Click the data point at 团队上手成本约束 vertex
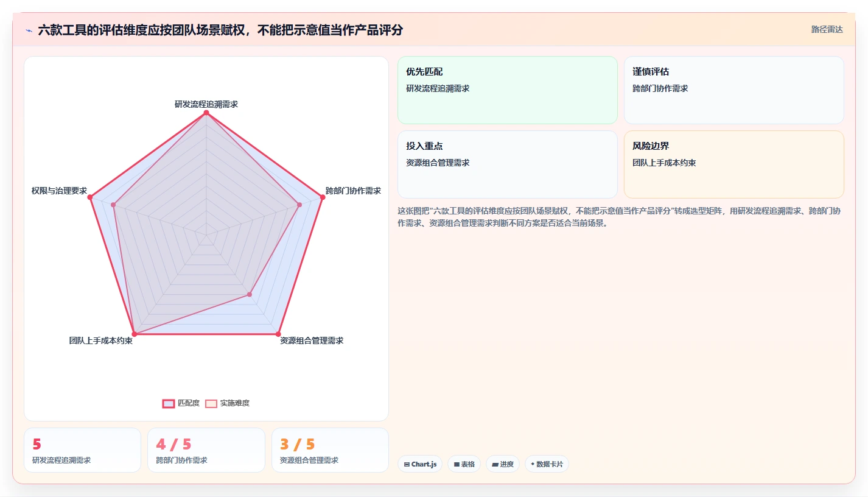This screenshot has height=497, width=868. [135, 334]
